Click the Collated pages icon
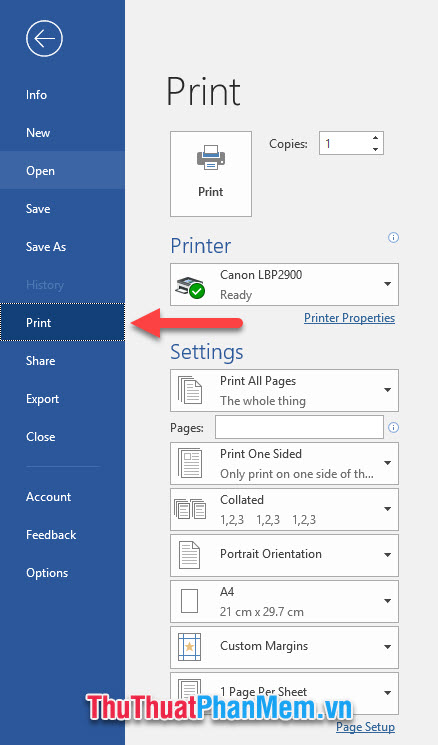The height and width of the screenshot is (745, 438). 190,509
